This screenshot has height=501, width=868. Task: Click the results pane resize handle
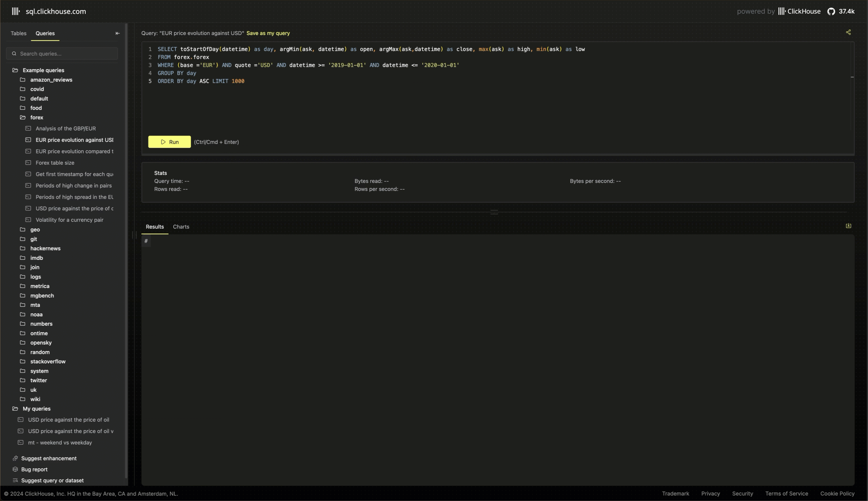point(494,212)
